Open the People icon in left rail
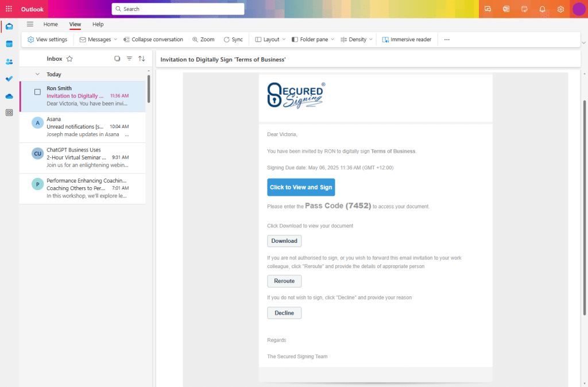 (x=9, y=61)
